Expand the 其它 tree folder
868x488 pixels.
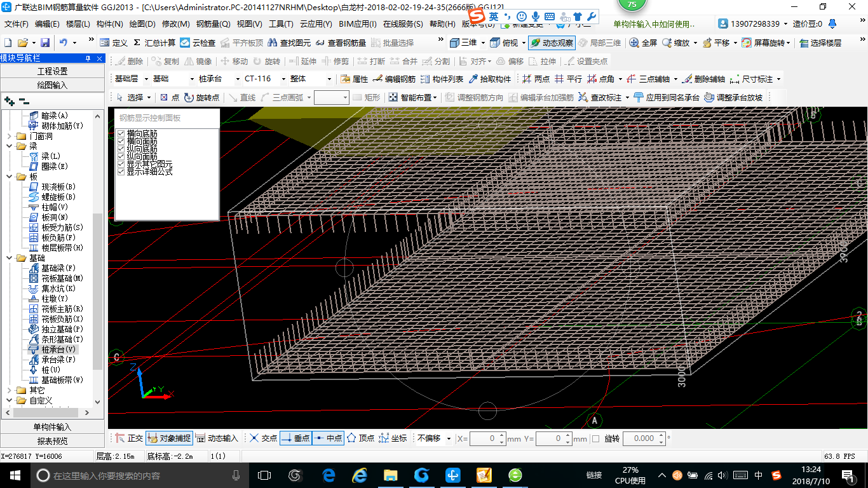(10, 390)
